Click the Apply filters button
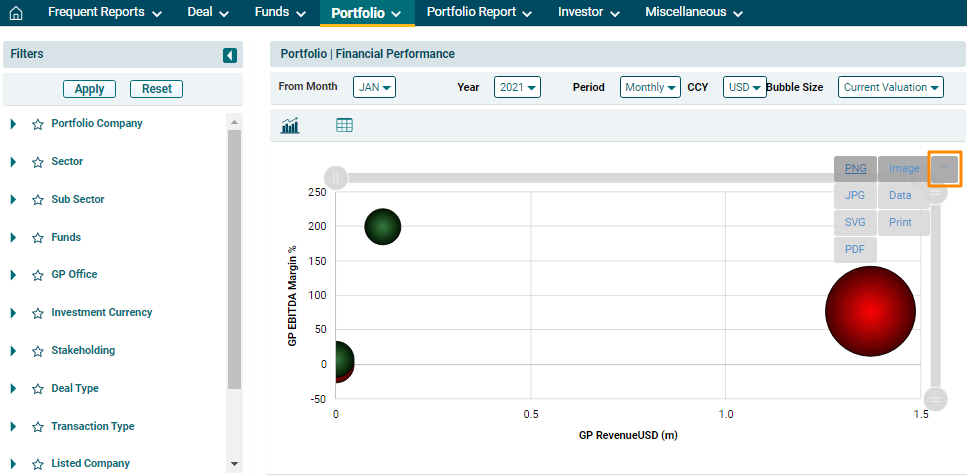This screenshot has height=476, width=967. pos(89,89)
